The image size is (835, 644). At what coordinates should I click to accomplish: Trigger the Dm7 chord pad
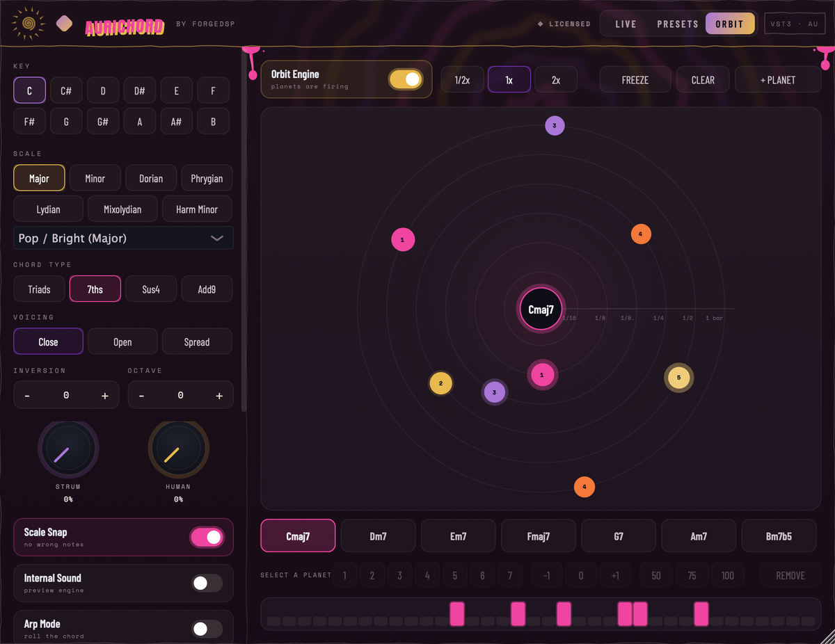[378, 536]
